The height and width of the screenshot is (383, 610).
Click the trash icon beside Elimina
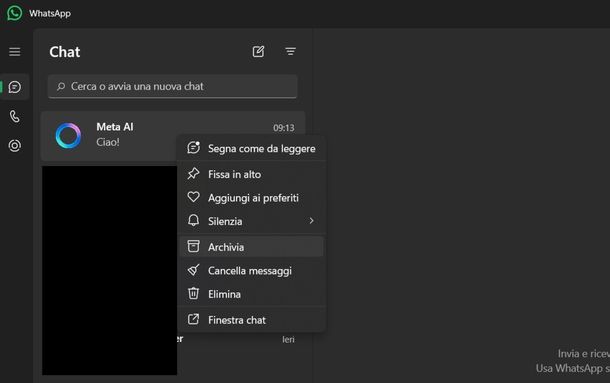[193, 293]
